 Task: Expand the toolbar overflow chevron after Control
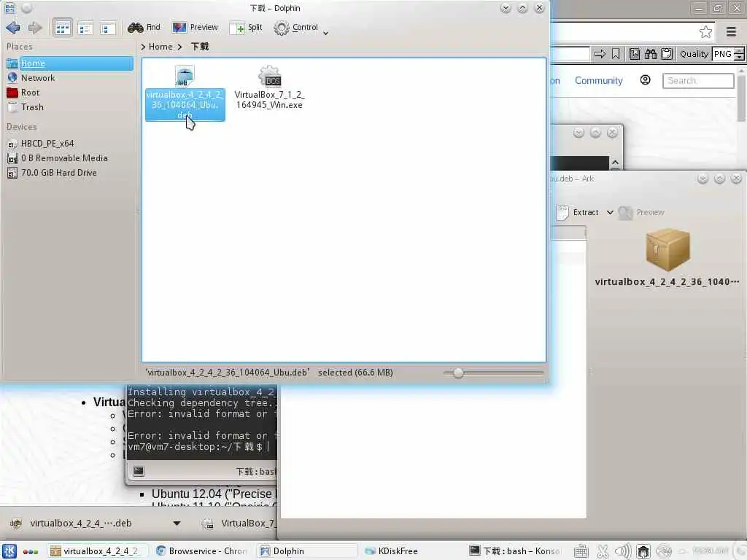click(x=326, y=32)
